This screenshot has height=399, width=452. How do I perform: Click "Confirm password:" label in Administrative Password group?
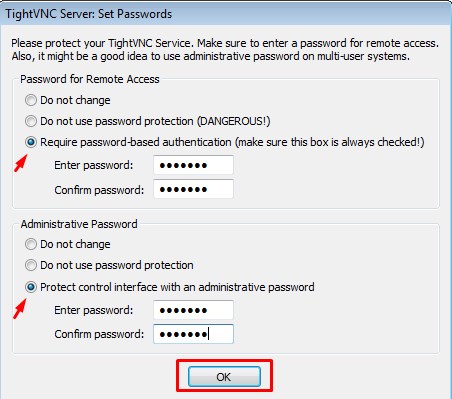click(99, 334)
